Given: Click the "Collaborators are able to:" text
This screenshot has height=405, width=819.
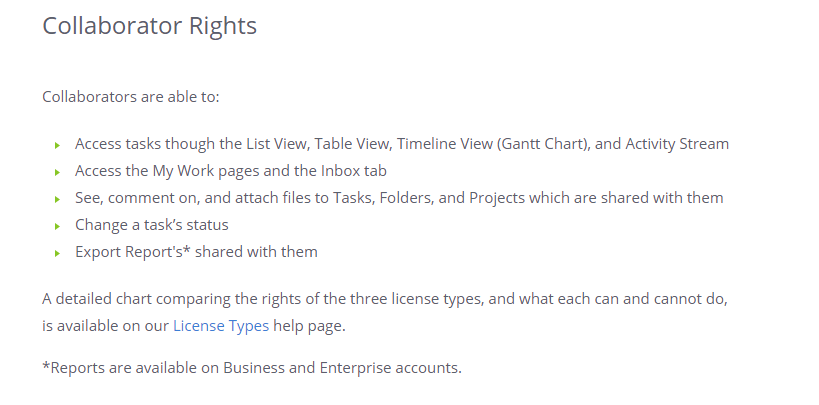Looking at the screenshot, I should (131, 97).
